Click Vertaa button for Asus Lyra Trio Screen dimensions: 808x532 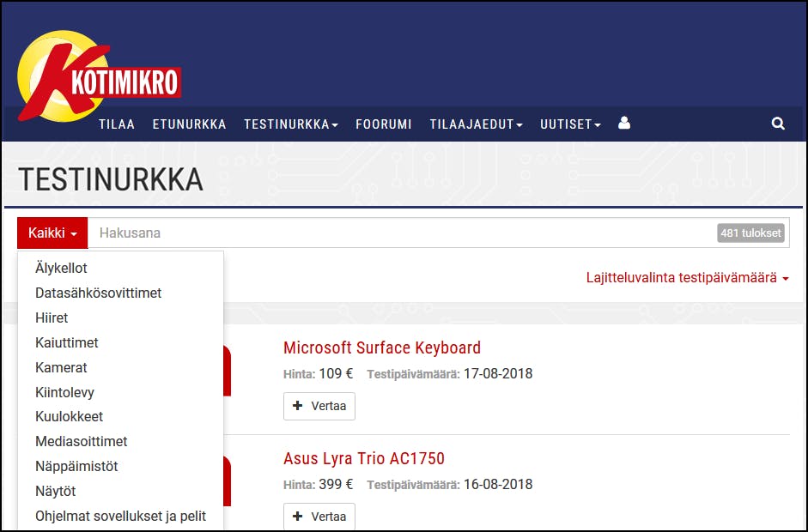tap(319, 517)
